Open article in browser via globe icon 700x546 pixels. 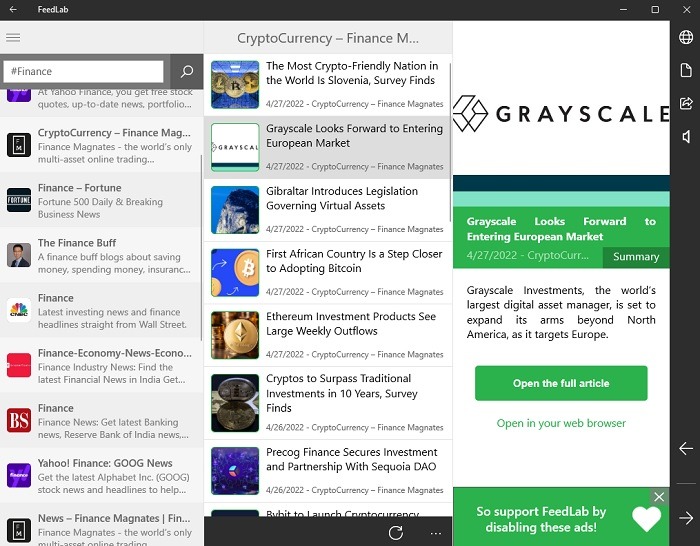pos(686,38)
